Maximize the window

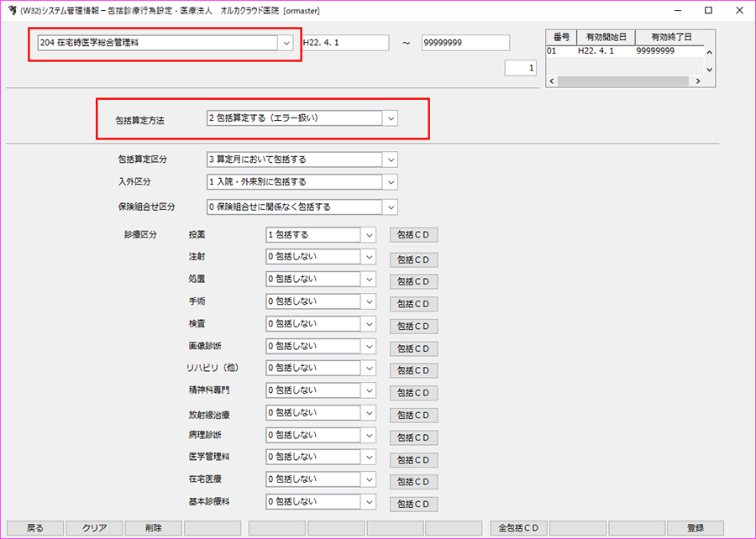pyautogui.click(x=708, y=10)
